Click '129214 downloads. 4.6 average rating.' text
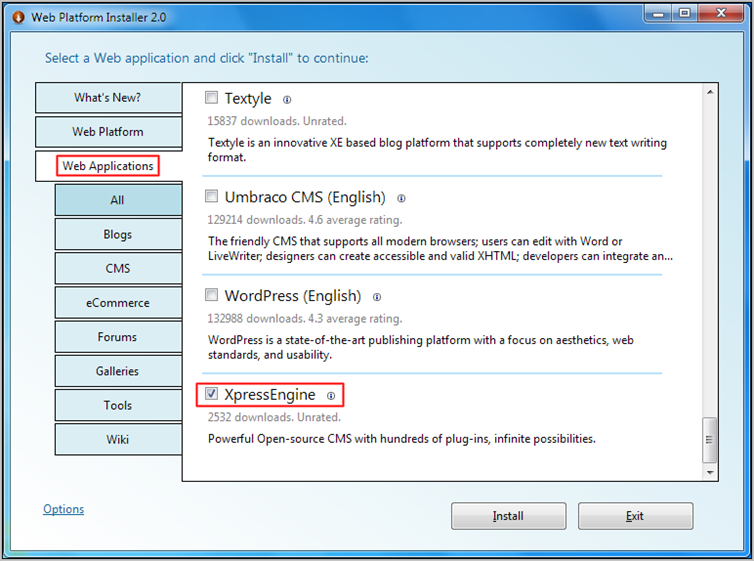754x561 pixels. [304, 220]
